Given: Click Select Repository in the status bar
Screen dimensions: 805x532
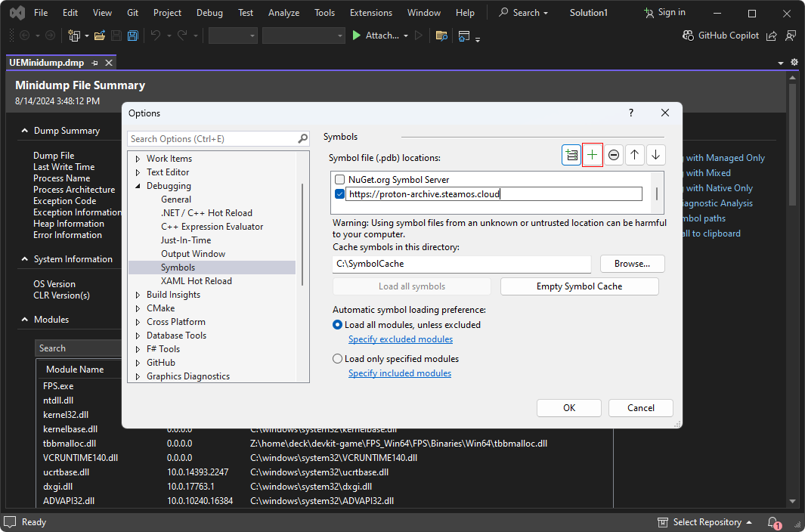Looking at the screenshot, I should [704, 522].
